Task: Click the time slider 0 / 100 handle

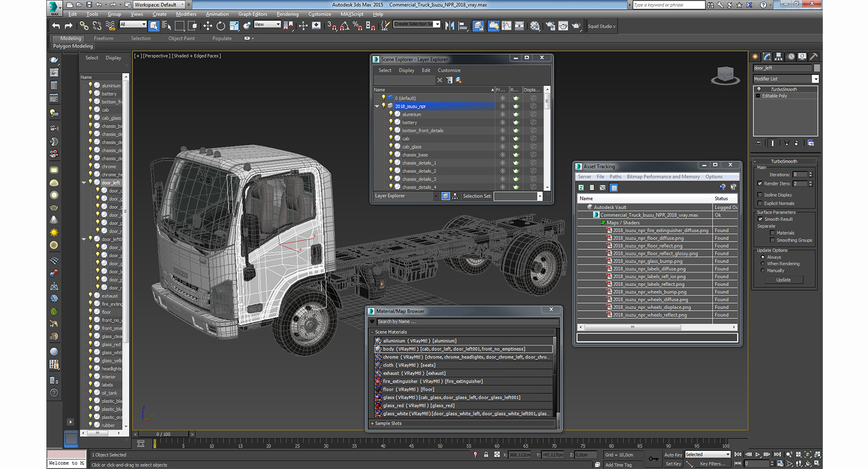Action: (x=164, y=434)
